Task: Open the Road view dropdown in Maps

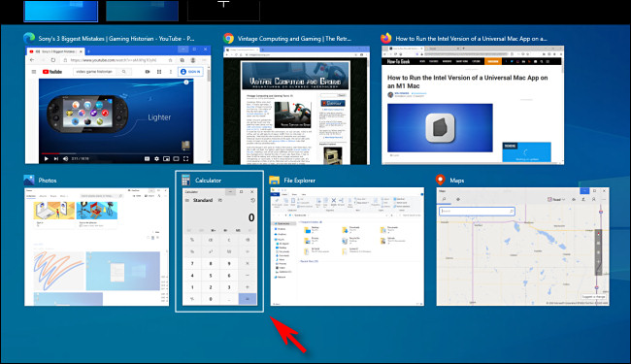Action: coord(556,200)
